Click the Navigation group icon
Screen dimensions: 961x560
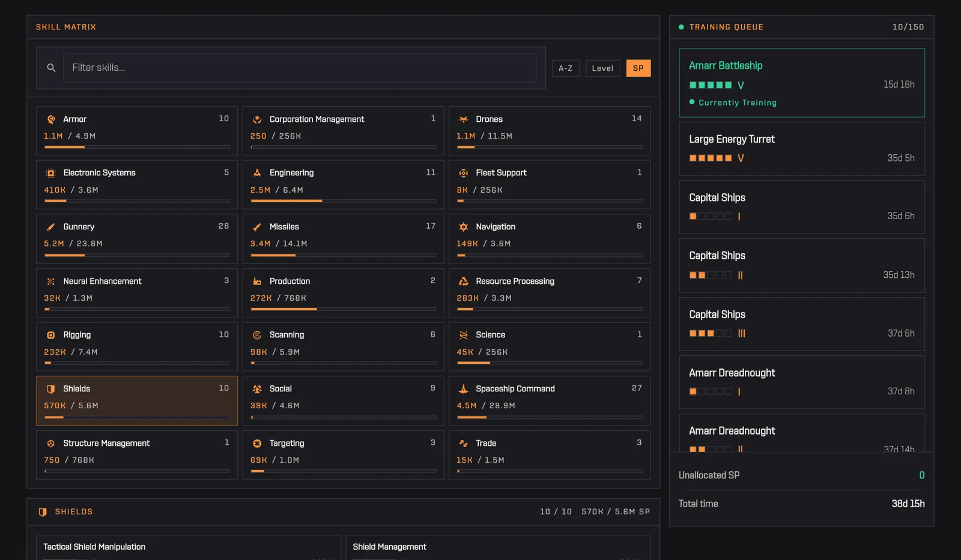tap(463, 227)
